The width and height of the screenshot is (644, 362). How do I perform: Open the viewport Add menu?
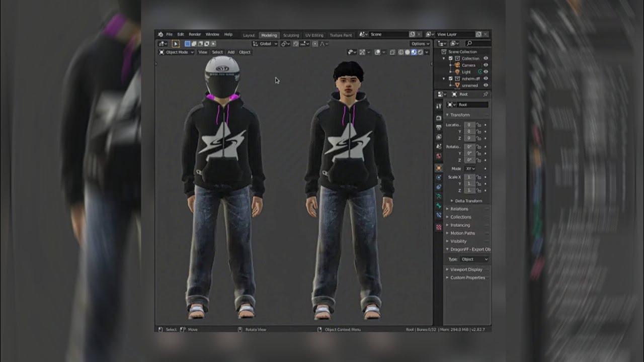pyautogui.click(x=231, y=52)
